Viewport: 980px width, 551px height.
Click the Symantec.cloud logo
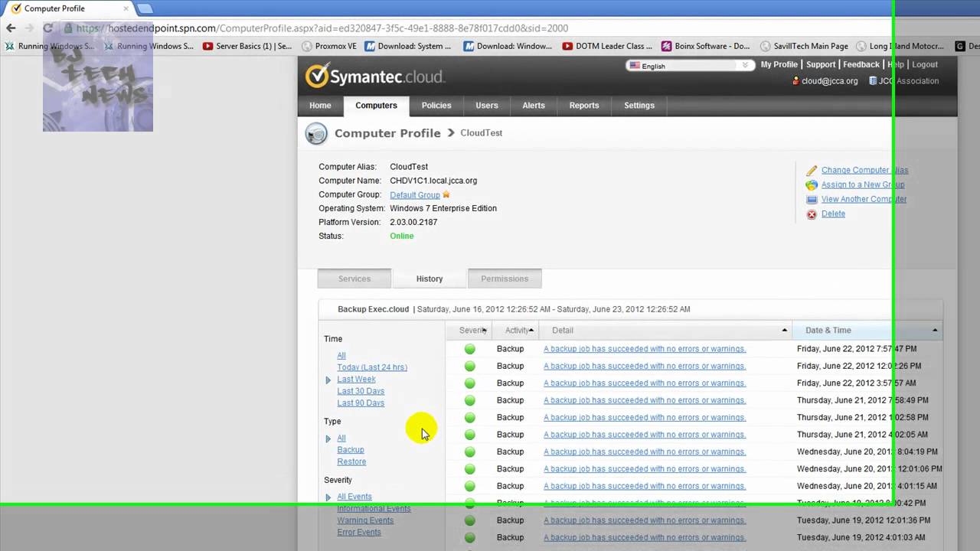click(x=374, y=77)
